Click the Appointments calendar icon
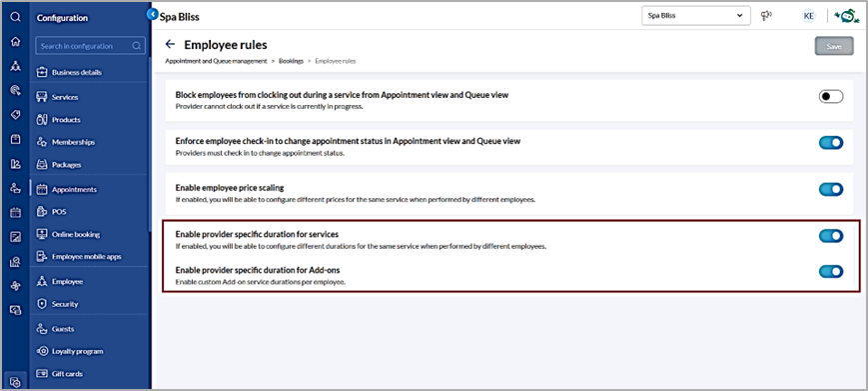The image size is (868, 391). click(42, 189)
